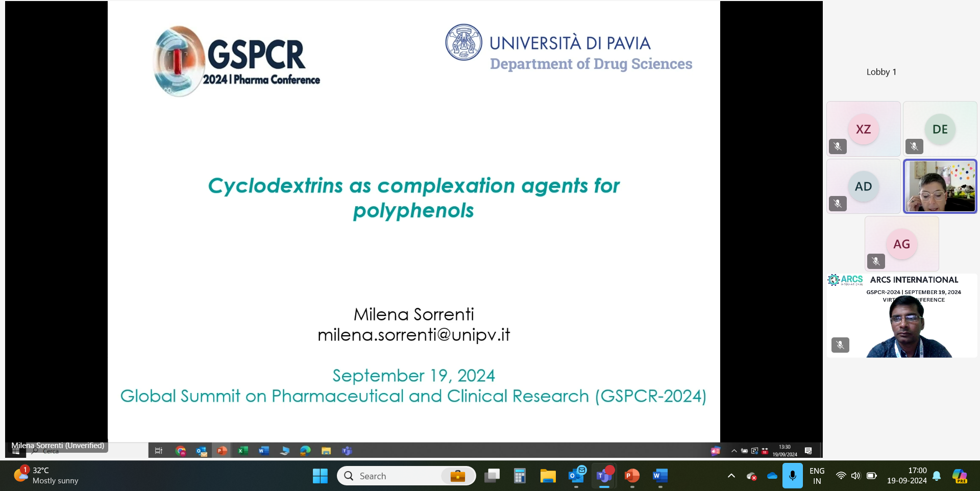Click the speaker volume icon in tray
The height and width of the screenshot is (491, 980).
click(856, 476)
